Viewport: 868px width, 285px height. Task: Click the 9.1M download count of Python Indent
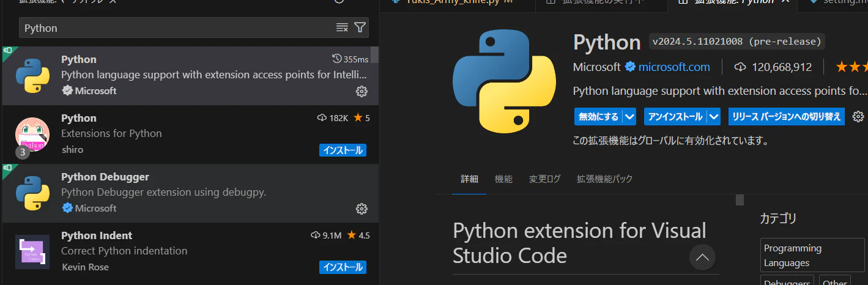tap(327, 235)
